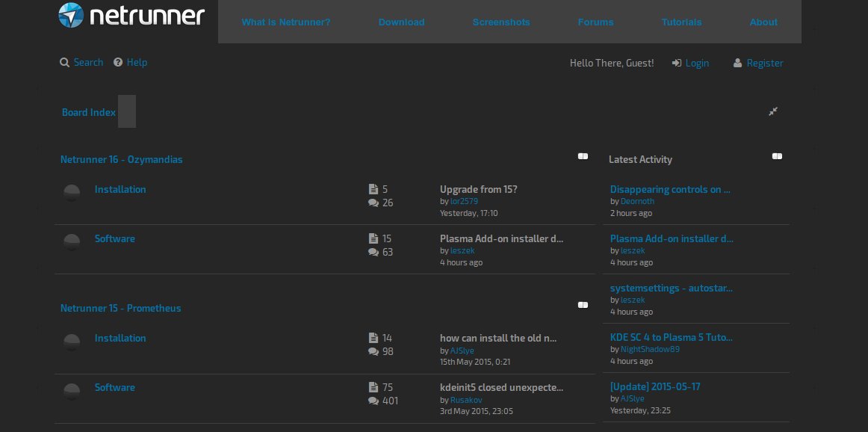Open Netrunner 15 - Prometheus category link

(x=121, y=308)
